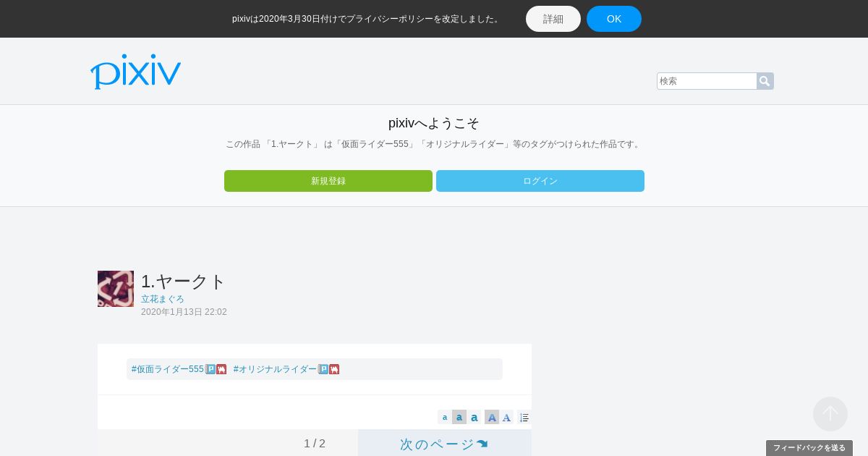
Task: Open フィードバックを送る feedback button
Action: (809, 448)
